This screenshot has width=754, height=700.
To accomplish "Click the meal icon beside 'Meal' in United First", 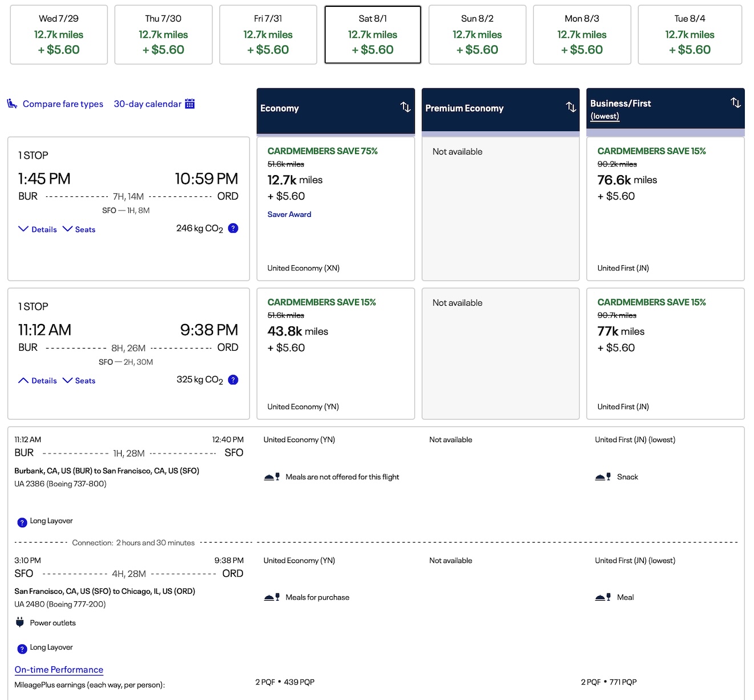I will pos(603,597).
